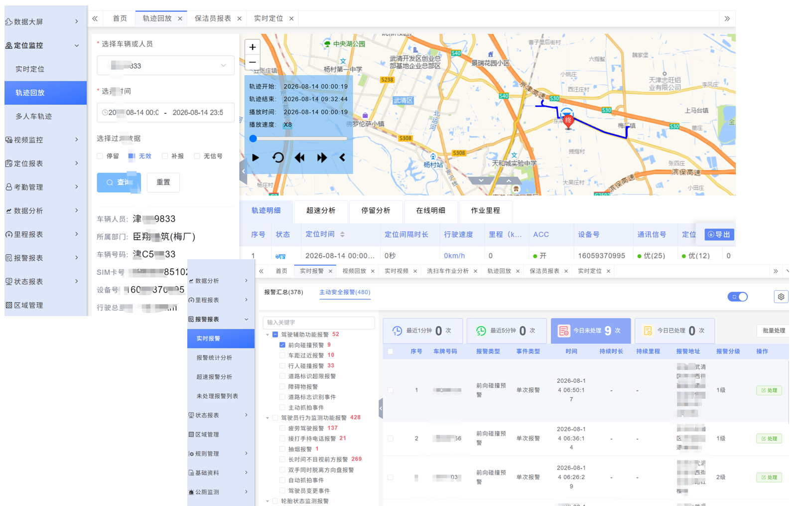Close the 视频回放 tab in lower window
This screenshot has width=812, height=506.
coord(373,271)
